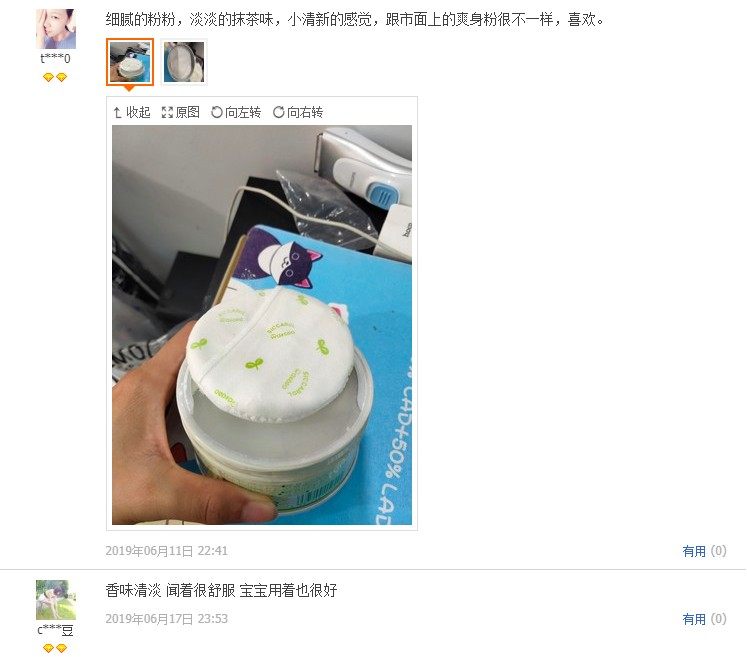Click the fullscreen expand icon beside 原图
This screenshot has height=657, width=747.
167,112
